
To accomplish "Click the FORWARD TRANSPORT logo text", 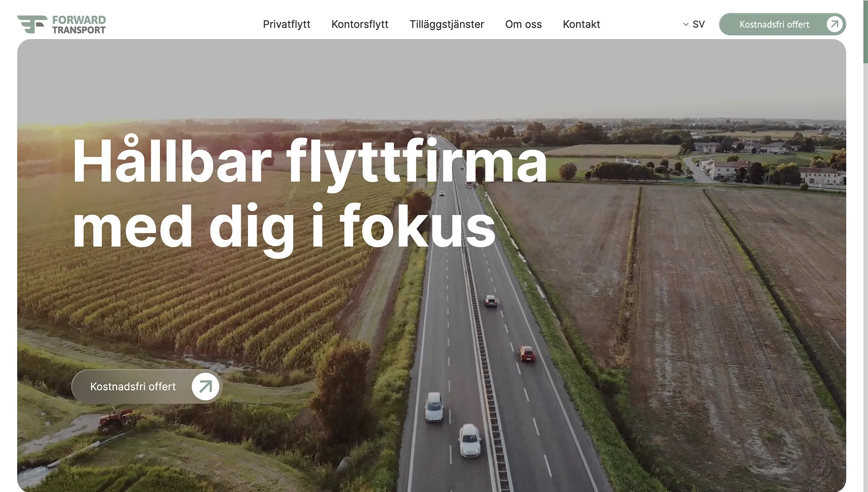I will [x=79, y=24].
